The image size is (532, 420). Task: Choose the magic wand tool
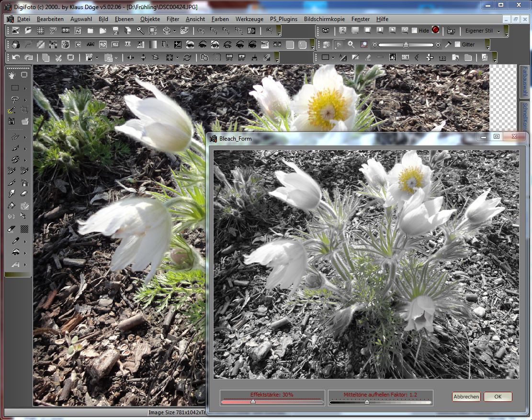11,110
